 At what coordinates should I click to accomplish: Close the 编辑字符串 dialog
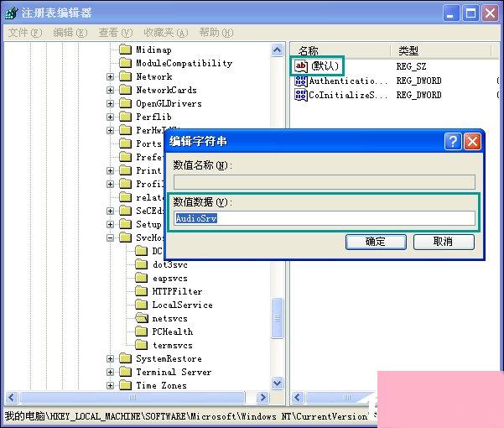(x=472, y=141)
